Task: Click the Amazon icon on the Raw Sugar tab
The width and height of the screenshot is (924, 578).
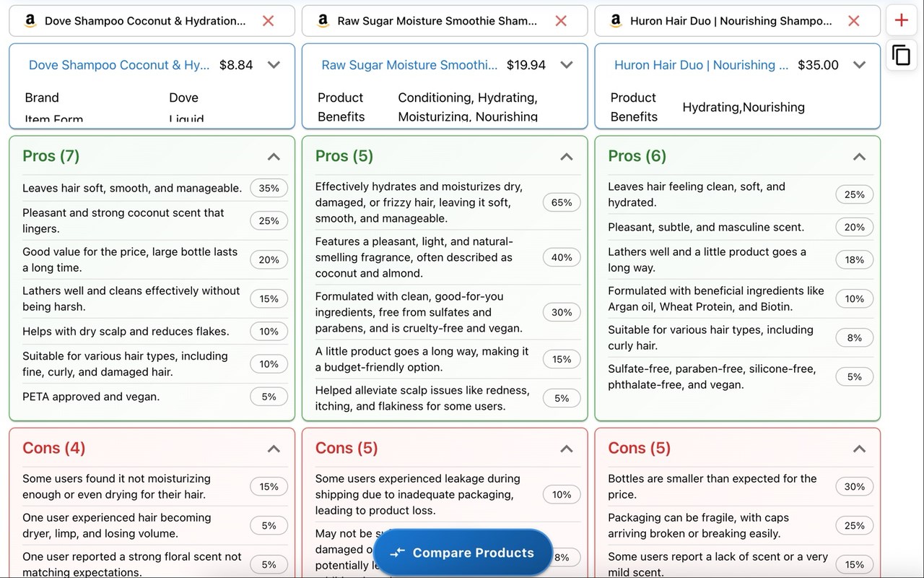Action: coord(323,21)
